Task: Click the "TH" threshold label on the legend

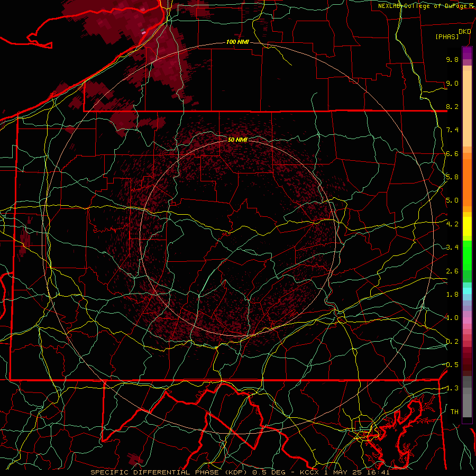Action: point(454,412)
